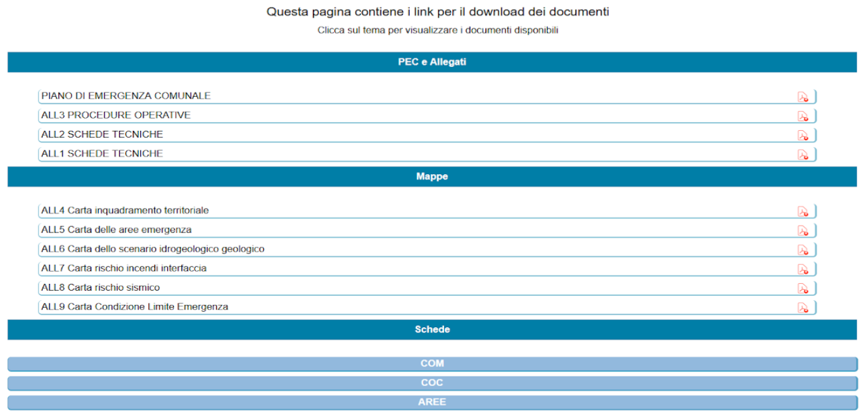The image size is (868, 418).
Task: Click PDF icon beside ALL5 Carta aree emergenza
Action: 803,230
